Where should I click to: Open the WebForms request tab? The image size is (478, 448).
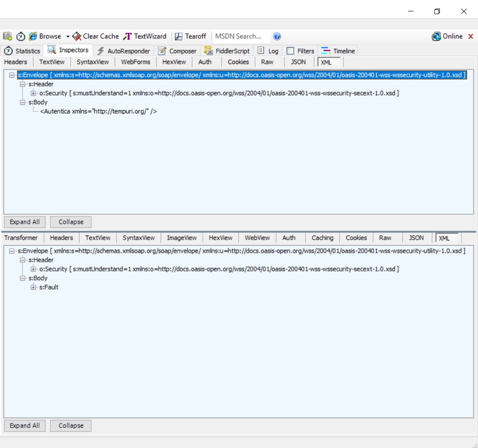[x=136, y=62]
